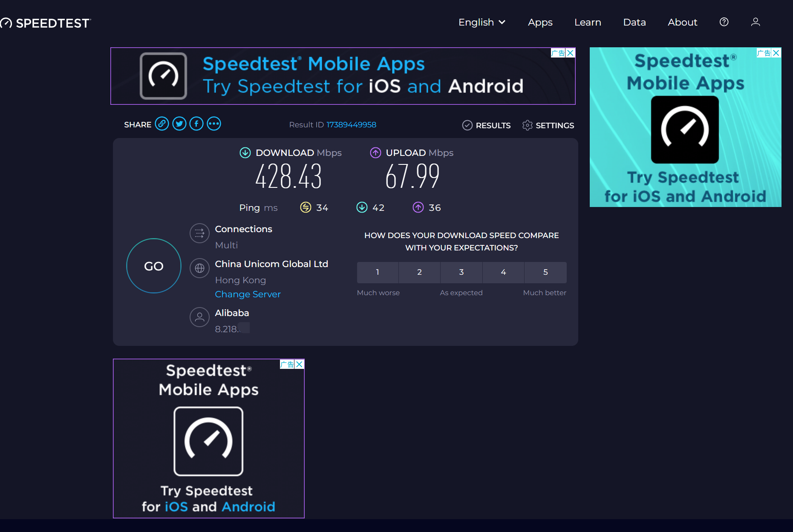Open the Learn menu item
793x532 pixels.
click(588, 22)
